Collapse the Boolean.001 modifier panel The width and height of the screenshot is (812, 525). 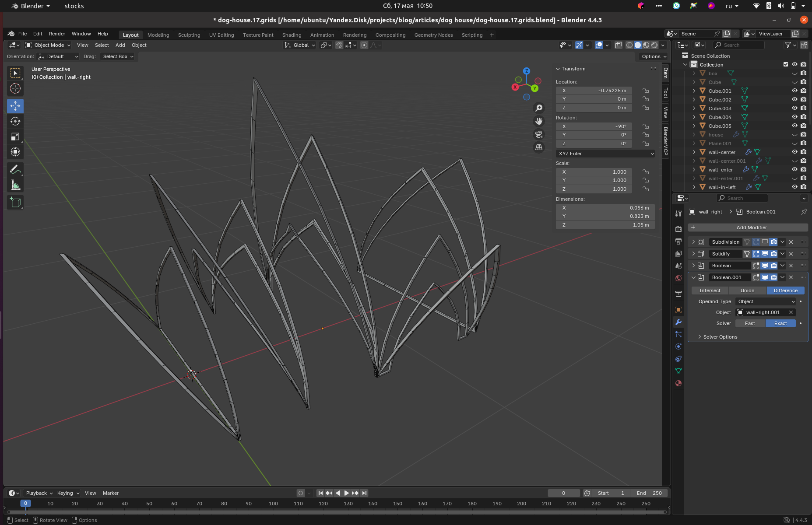tap(693, 277)
